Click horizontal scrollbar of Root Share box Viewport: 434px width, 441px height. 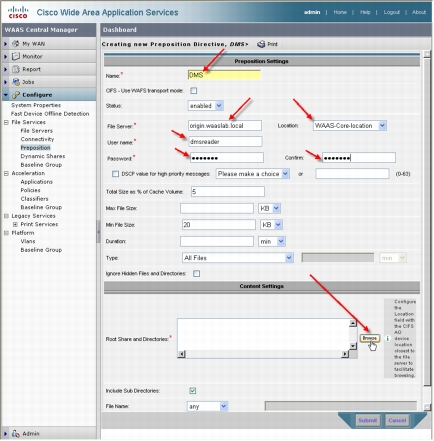[x=263, y=354]
